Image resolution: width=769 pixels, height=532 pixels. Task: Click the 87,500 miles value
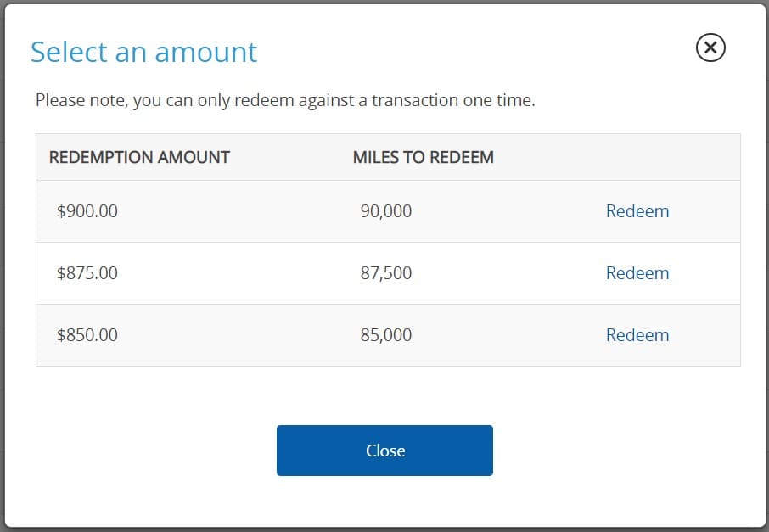coord(386,272)
